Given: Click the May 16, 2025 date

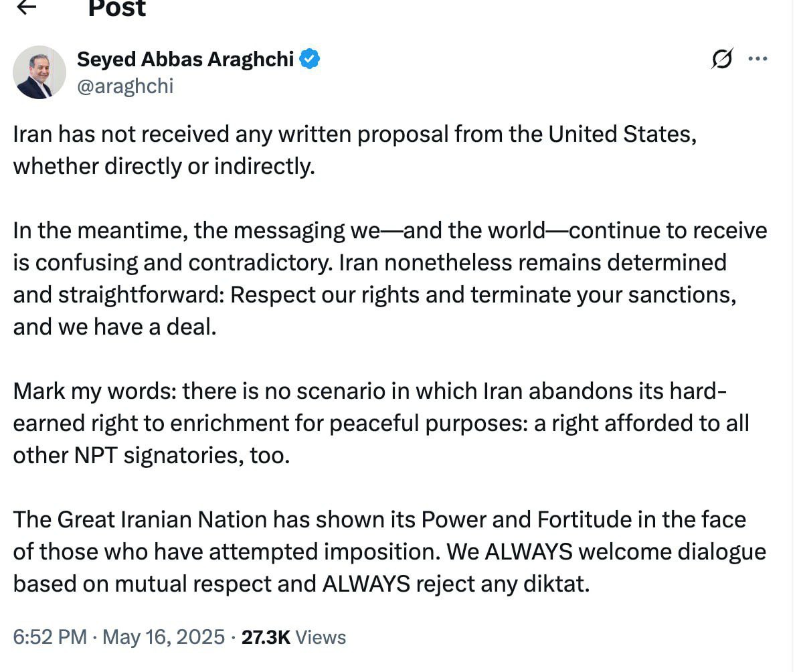Looking at the screenshot, I should pyautogui.click(x=163, y=637).
